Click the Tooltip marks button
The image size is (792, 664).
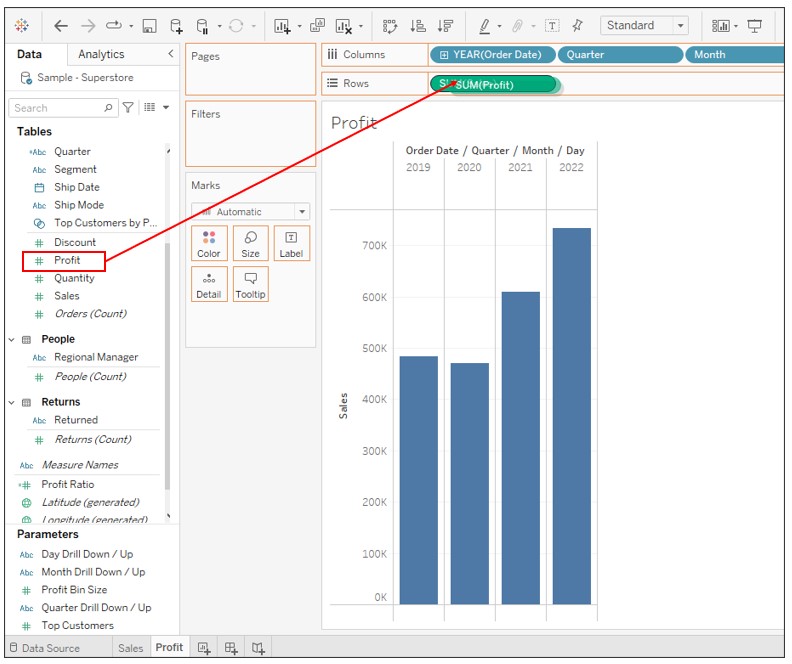tap(251, 284)
